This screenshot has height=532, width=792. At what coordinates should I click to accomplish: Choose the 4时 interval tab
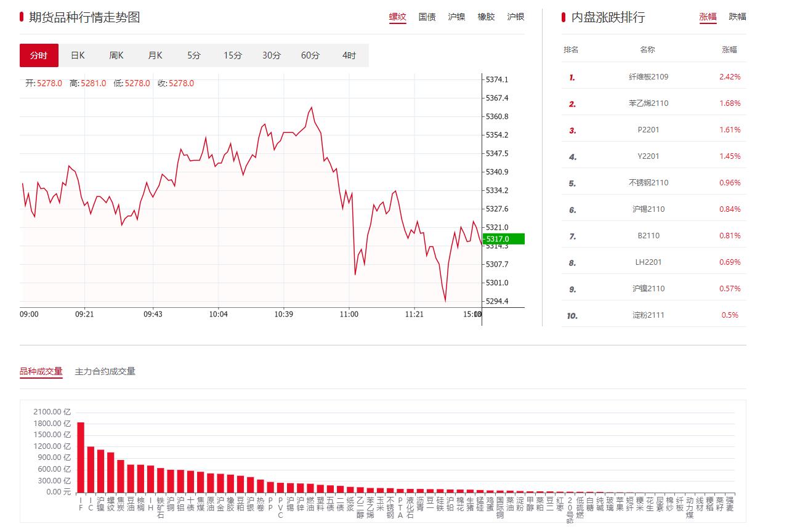[x=349, y=55]
